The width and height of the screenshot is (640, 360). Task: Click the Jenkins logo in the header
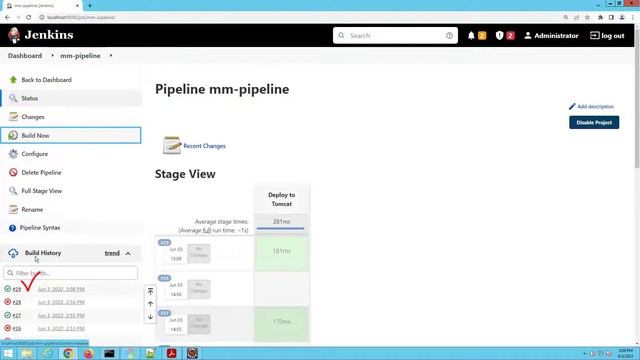coord(40,35)
